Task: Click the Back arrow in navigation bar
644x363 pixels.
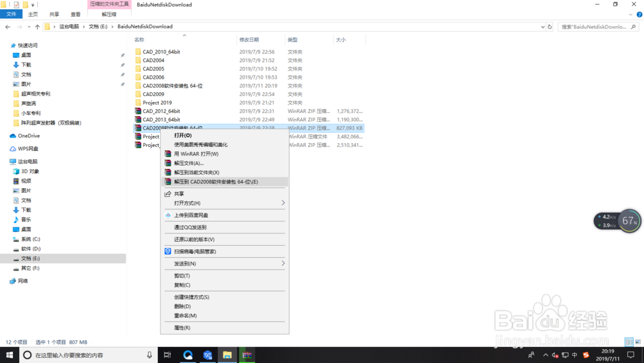Action: pyautogui.click(x=8, y=26)
